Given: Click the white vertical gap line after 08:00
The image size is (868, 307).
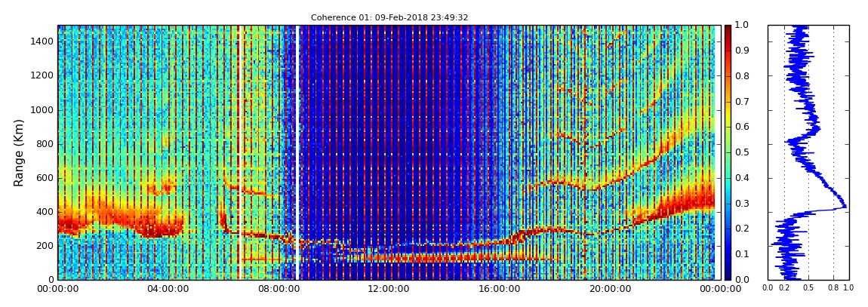Looking at the screenshot, I should (298, 152).
